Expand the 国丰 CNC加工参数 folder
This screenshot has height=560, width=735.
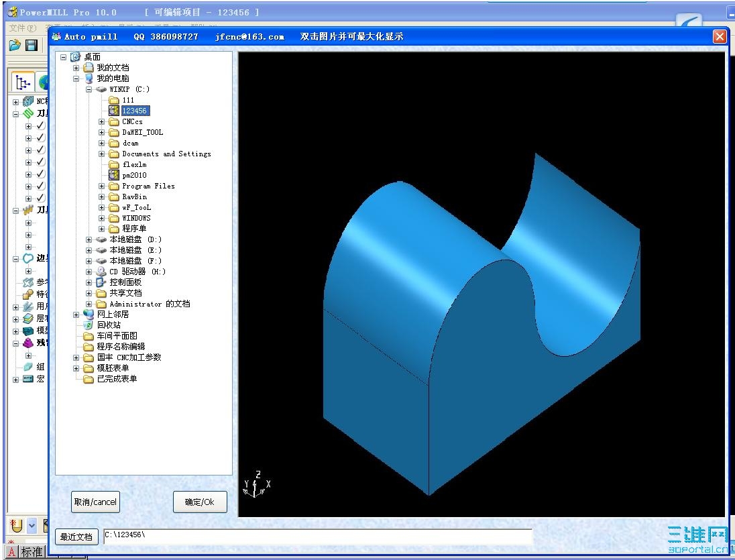coord(76,357)
